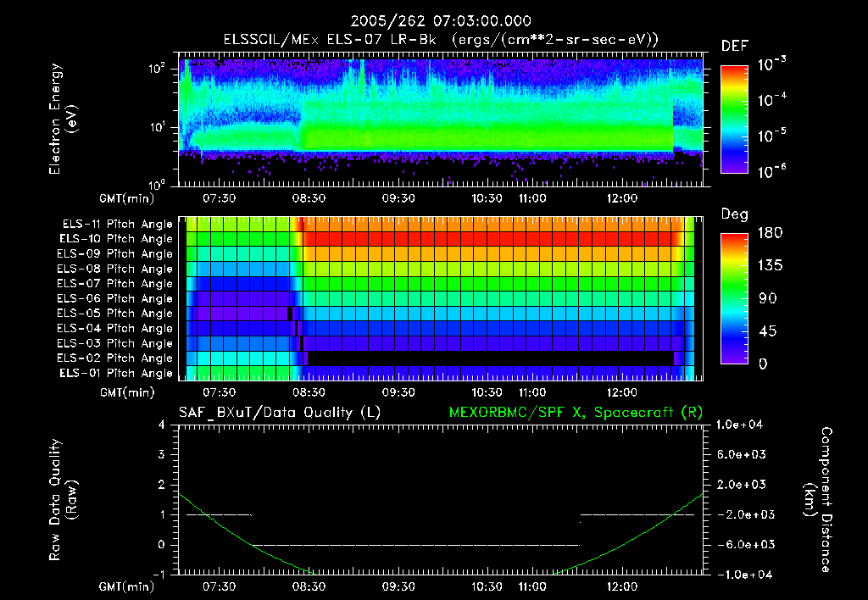
Task: Select the ELS-07 Pitch Angle row label
Action: (x=115, y=284)
